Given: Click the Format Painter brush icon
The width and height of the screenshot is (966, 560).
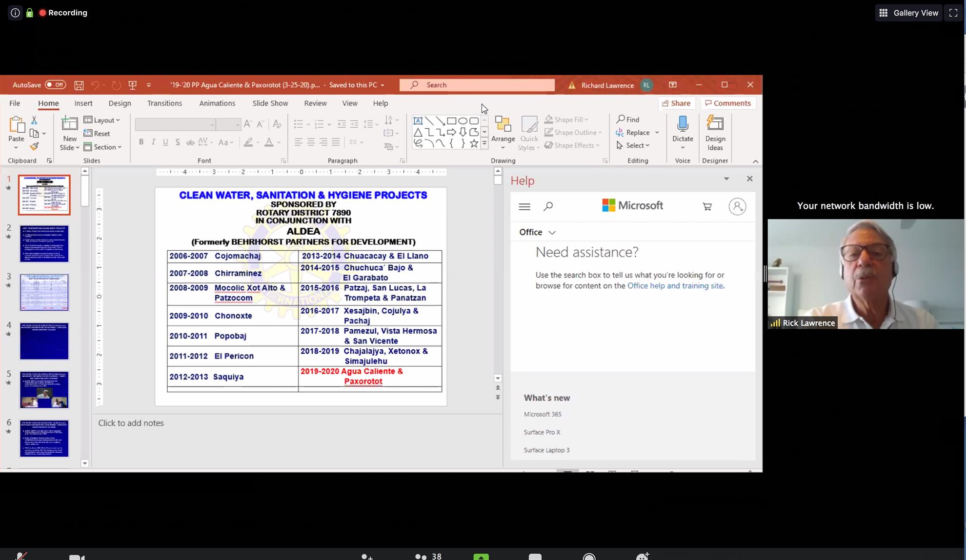Looking at the screenshot, I should coord(34,146).
